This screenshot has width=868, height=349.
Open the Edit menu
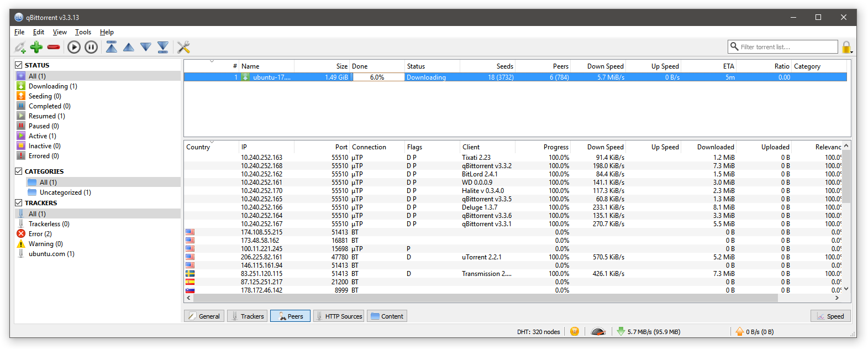pos(39,32)
